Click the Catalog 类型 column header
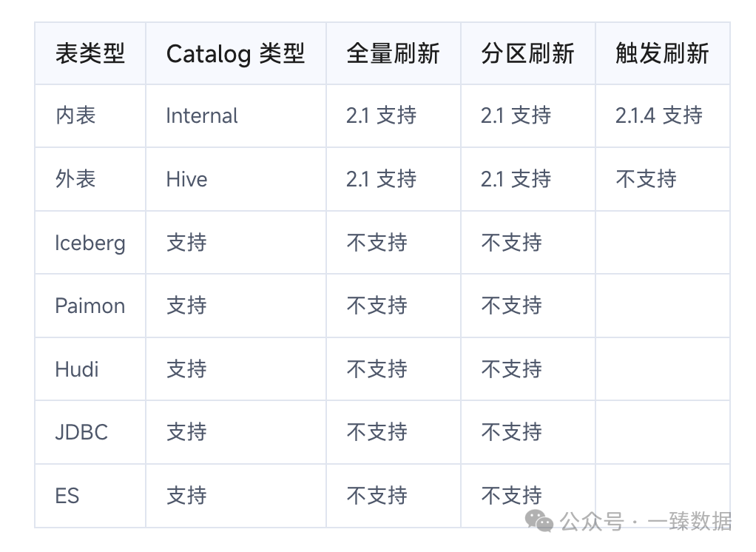 pos(236,53)
